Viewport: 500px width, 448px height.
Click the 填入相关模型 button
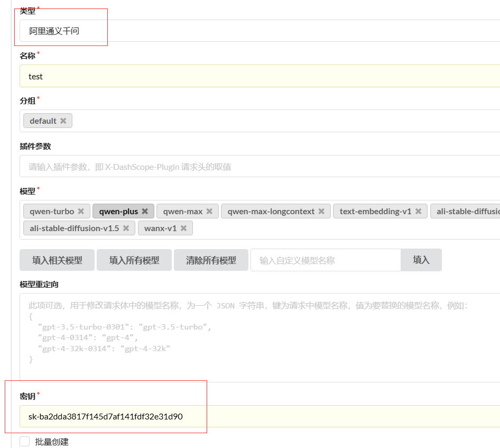pos(57,260)
